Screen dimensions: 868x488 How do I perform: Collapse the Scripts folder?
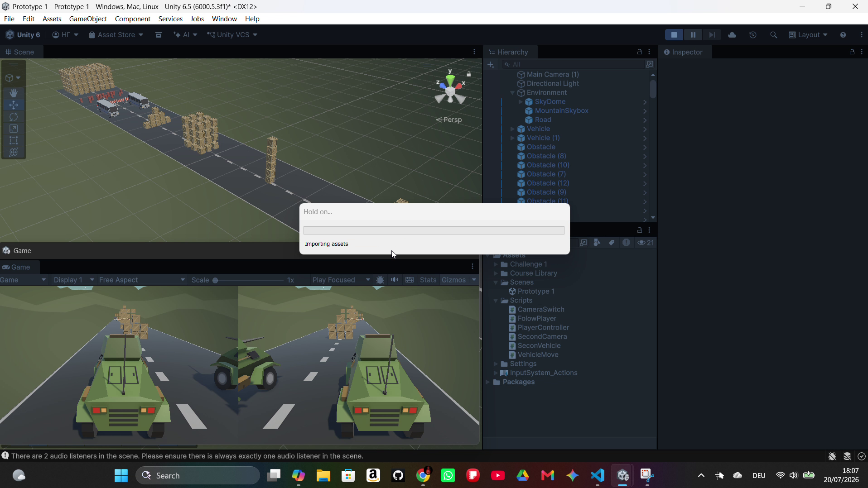[496, 301]
